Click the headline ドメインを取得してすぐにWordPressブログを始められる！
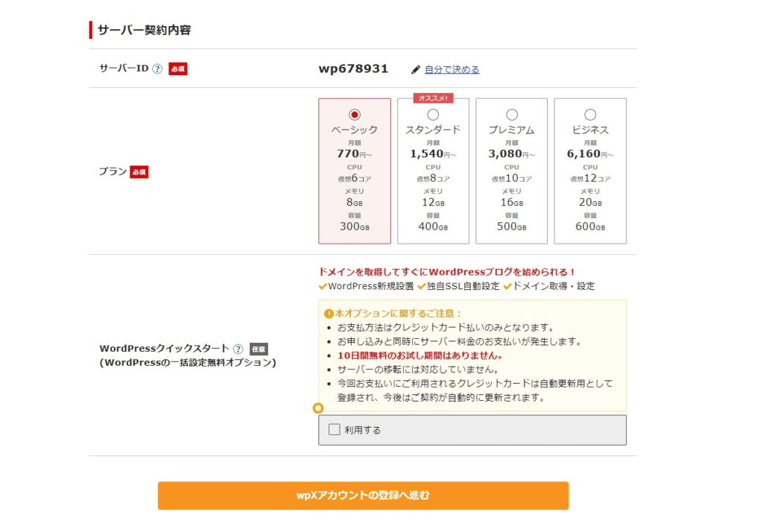 point(447,272)
